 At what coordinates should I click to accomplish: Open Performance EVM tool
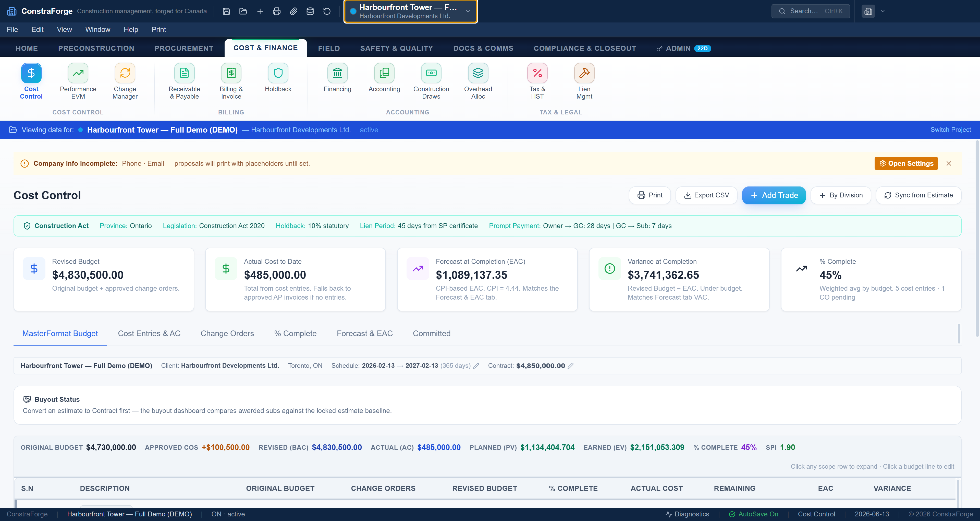click(x=78, y=81)
